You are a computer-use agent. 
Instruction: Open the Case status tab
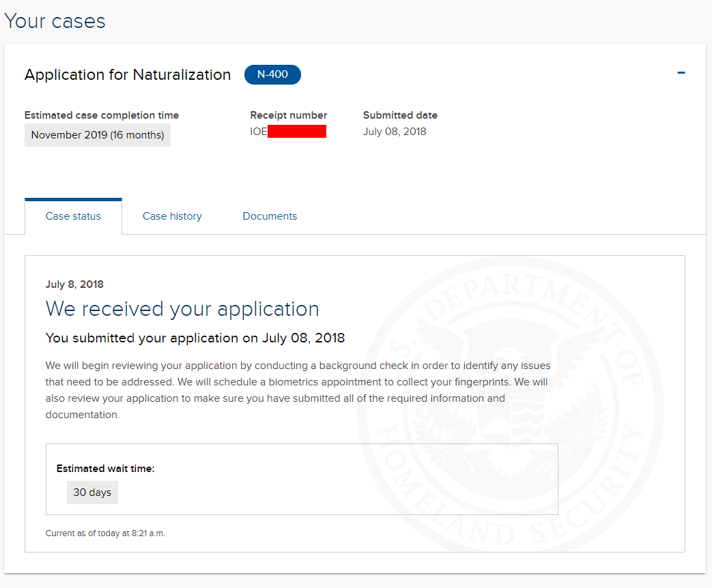click(73, 216)
